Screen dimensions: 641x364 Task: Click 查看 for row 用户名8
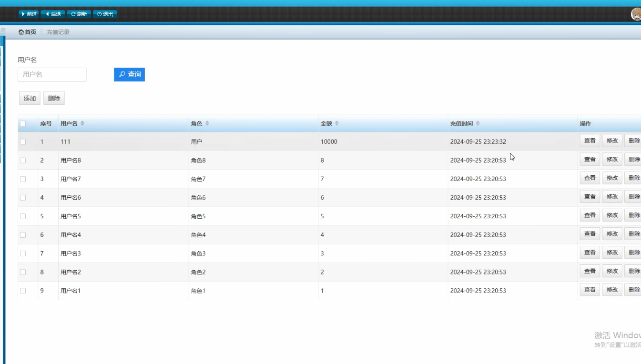(590, 159)
